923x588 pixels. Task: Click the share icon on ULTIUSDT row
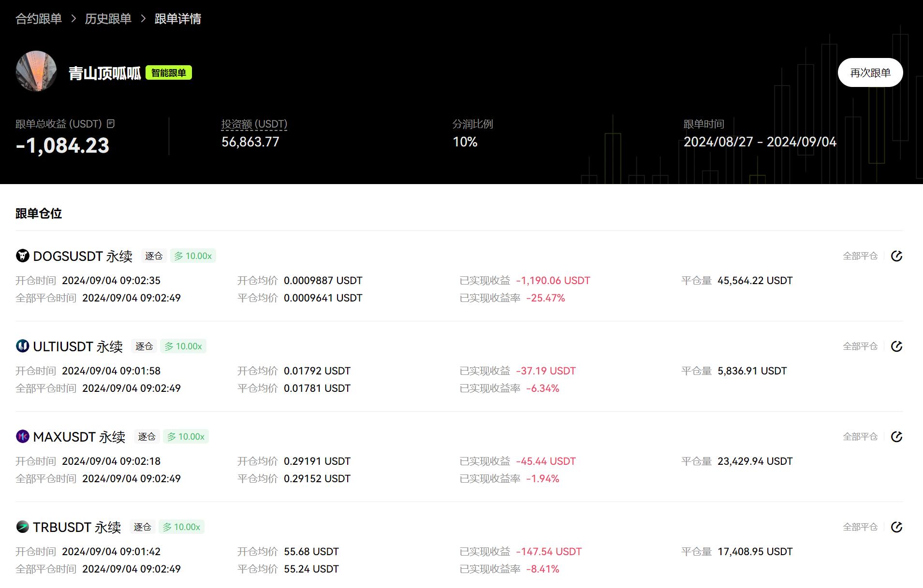pos(896,346)
